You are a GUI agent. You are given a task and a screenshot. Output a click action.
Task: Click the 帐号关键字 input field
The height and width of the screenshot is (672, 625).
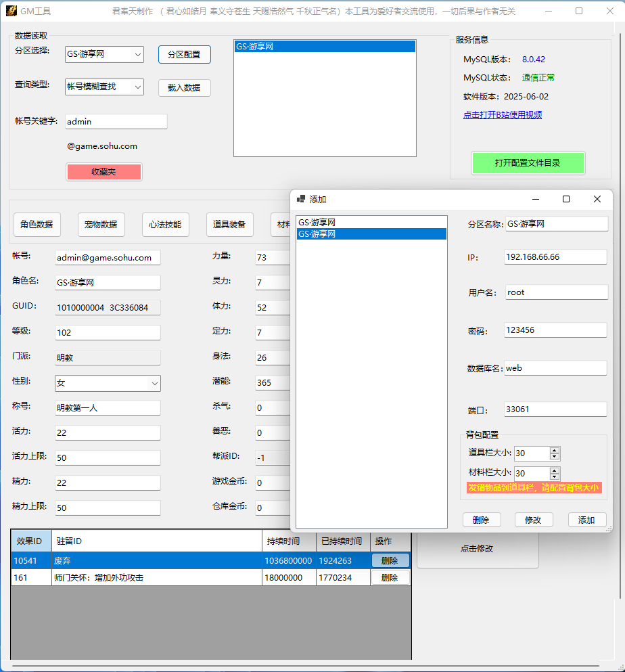(116, 122)
